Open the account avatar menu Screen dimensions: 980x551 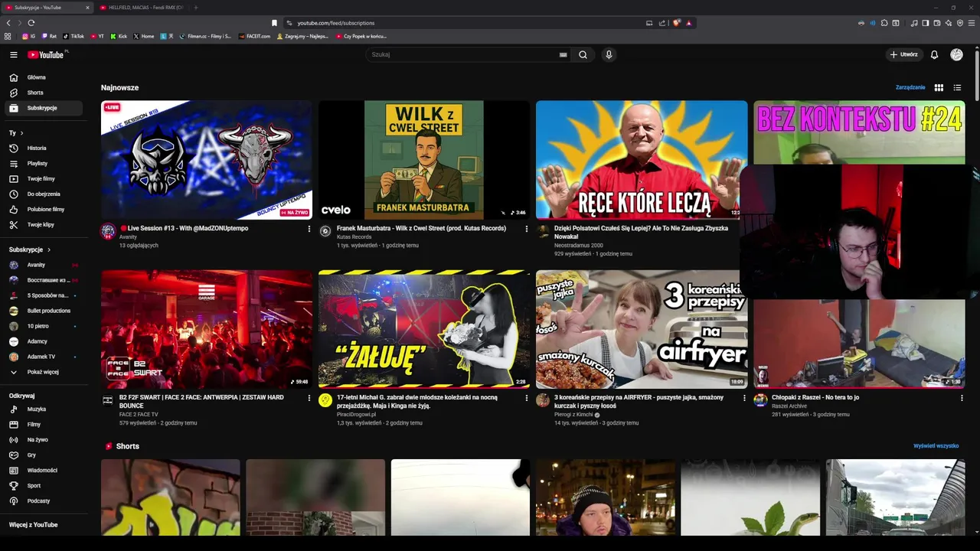956,54
